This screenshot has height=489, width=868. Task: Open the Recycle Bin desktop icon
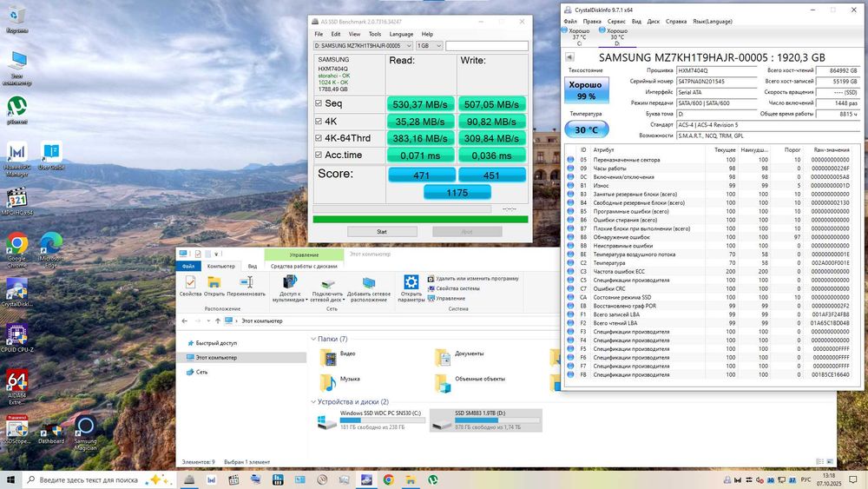pos(17,21)
